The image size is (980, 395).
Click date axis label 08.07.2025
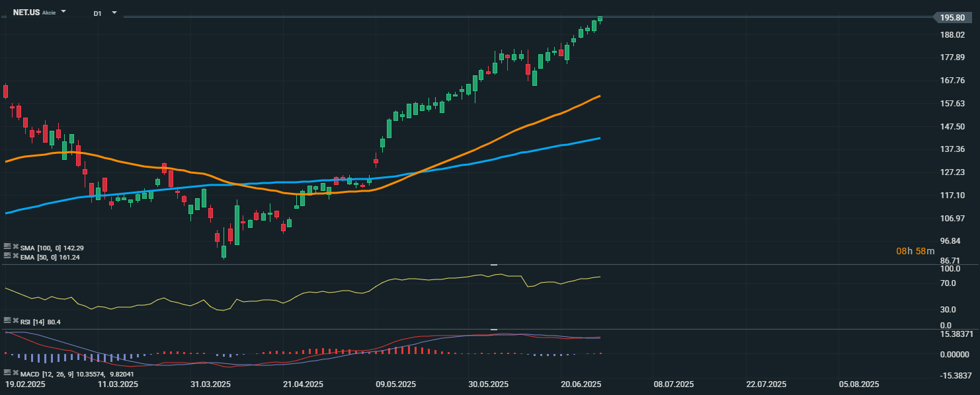point(673,384)
